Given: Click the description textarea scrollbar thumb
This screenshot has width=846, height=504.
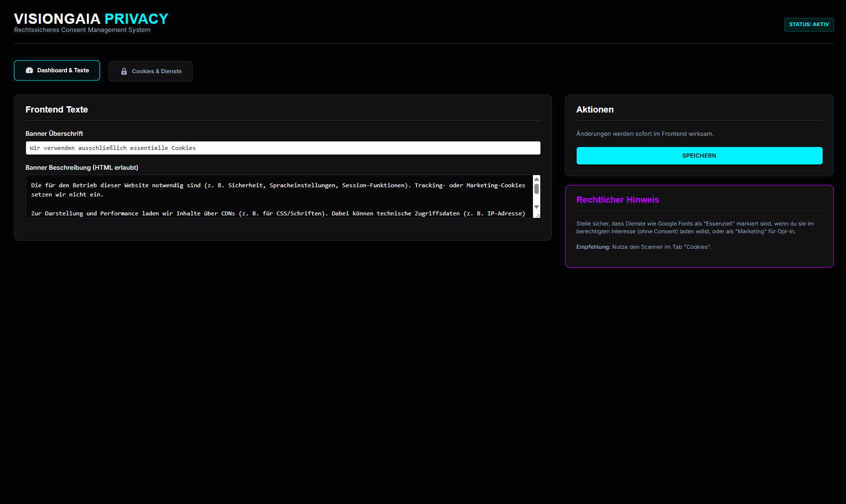Looking at the screenshot, I should click(x=536, y=189).
